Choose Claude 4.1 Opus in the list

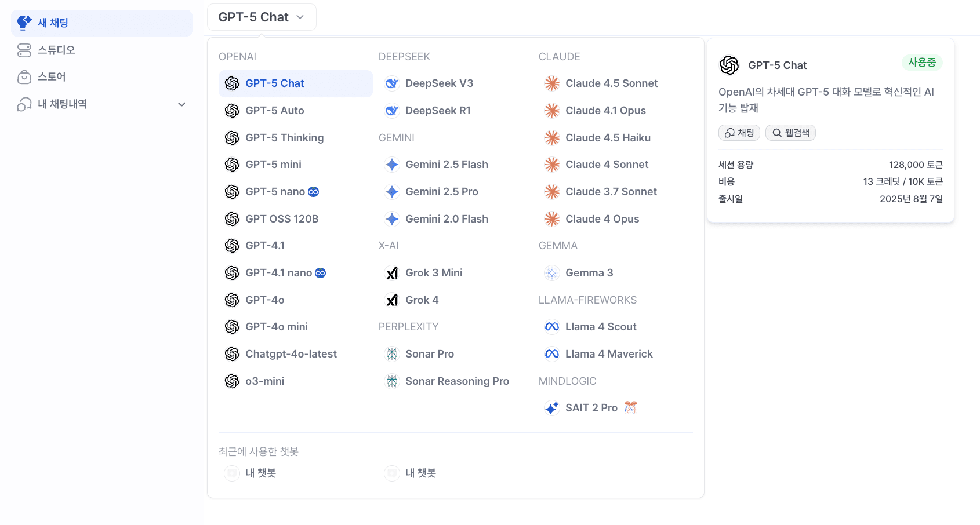pos(605,111)
